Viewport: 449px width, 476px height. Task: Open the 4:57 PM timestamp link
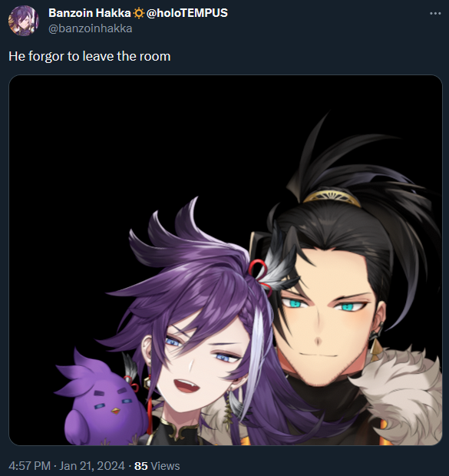[x=29, y=466]
